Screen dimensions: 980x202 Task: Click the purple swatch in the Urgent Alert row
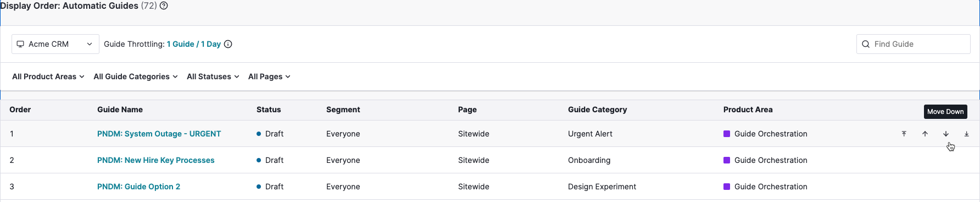[727, 134]
